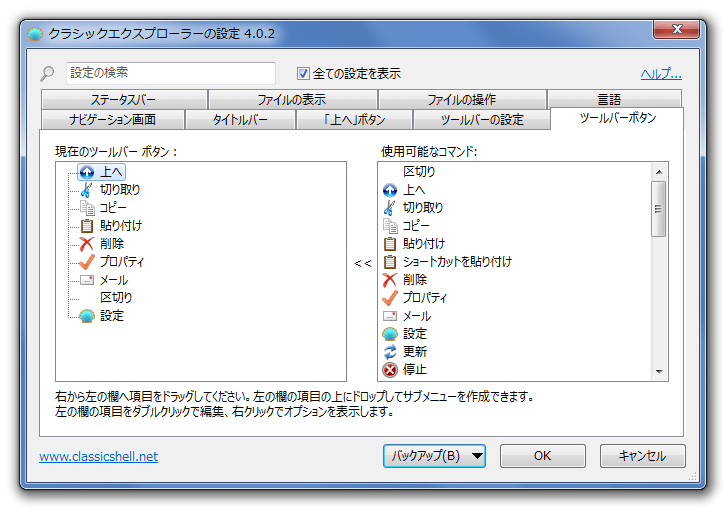Toggle 全ての設定を表示 checkbox
The height and width of the screenshot is (513, 728).
pyautogui.click(x=303, y=73)
